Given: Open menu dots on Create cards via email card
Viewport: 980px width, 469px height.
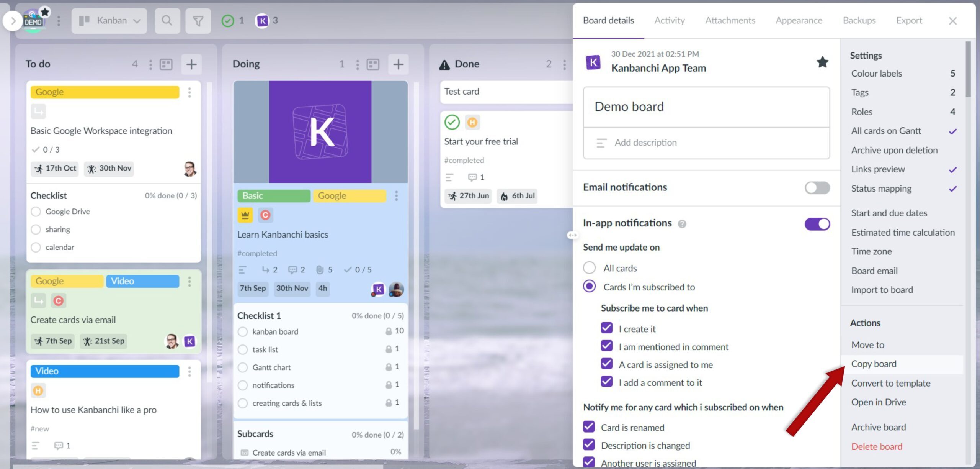Looking at the screenshot, I should [189, 282].
